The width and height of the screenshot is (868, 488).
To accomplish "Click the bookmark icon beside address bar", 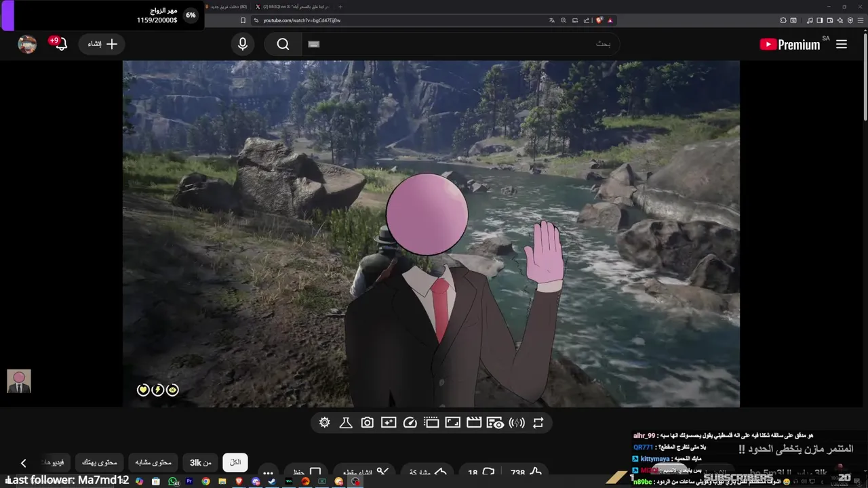I will pyautogui.click(x=243, y=20).
